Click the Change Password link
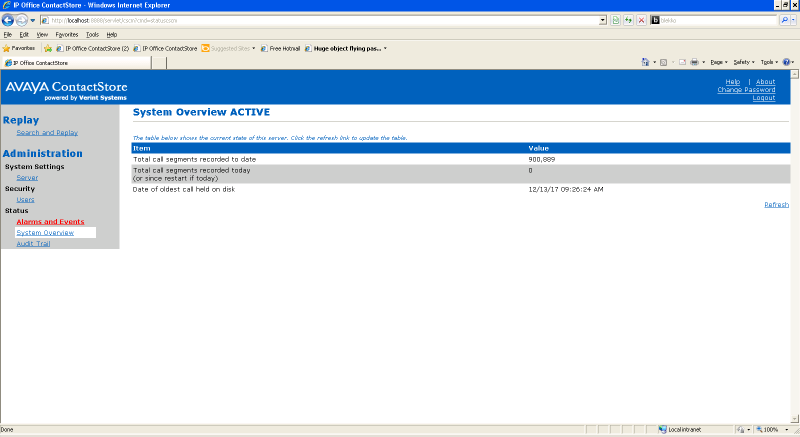The width and height of the screenshot is (800, 437). coord(746,90)
